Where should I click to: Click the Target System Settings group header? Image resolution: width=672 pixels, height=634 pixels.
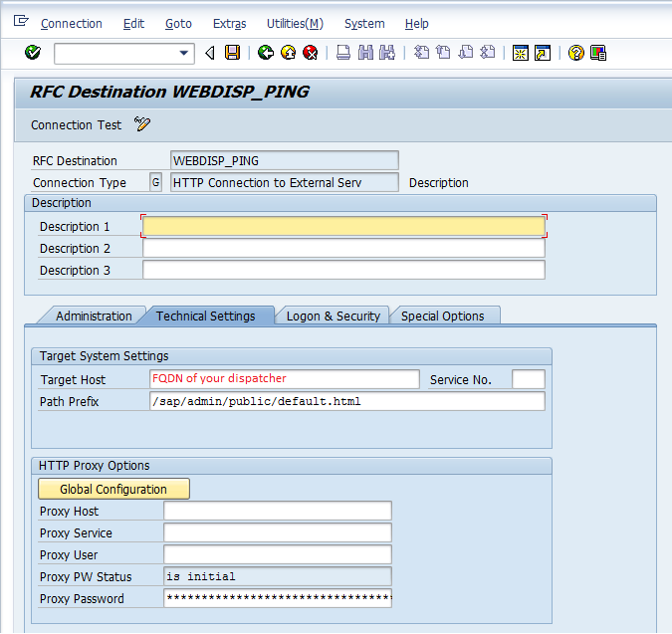(292, 356)
